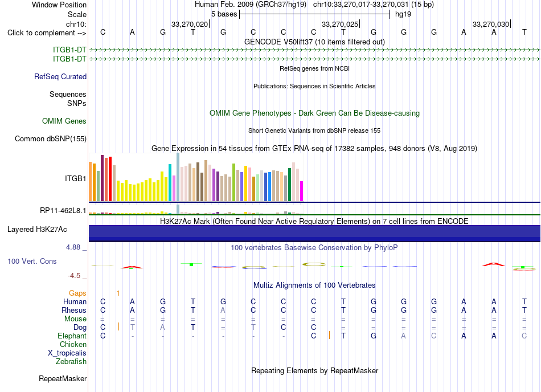Click the 'chr10:' ruler label
The image size is (541, 392).
(x=76, y=24)
